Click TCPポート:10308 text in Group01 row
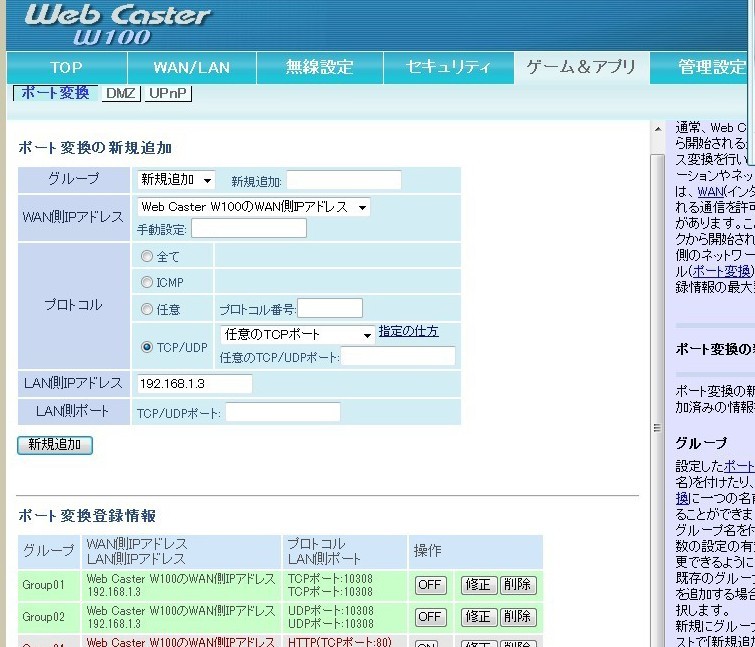755x647 pixels. 330,579
